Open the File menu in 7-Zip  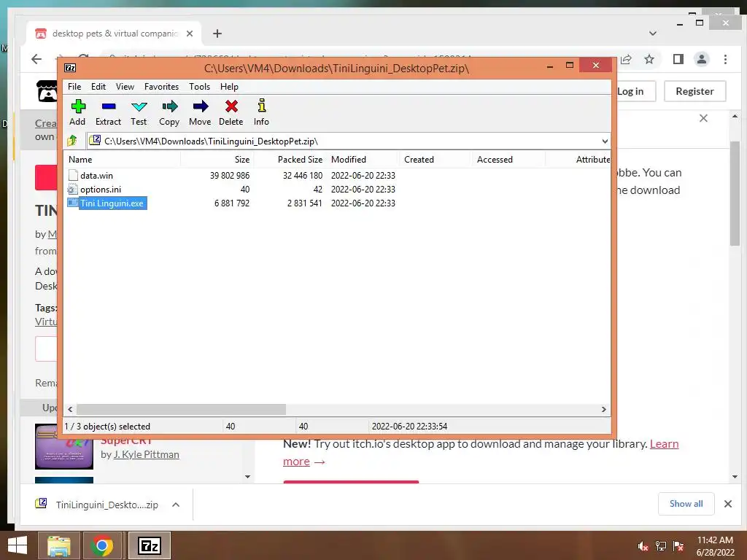(x=74, y=87)
